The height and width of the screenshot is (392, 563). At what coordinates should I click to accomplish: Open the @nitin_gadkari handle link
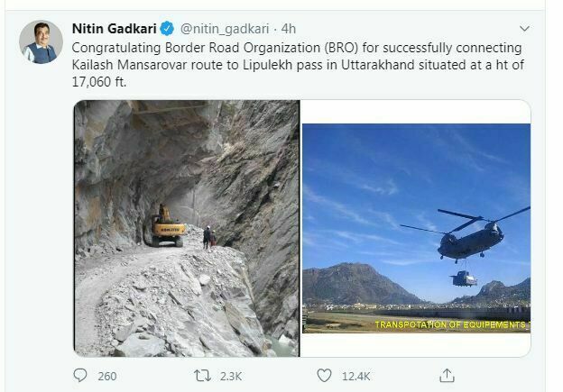(225, 29)
